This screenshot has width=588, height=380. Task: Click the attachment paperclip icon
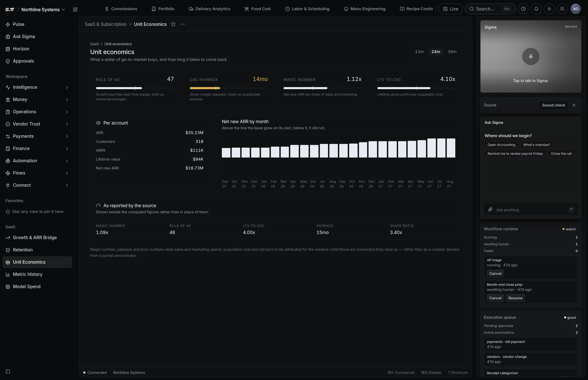coord(490,210)
